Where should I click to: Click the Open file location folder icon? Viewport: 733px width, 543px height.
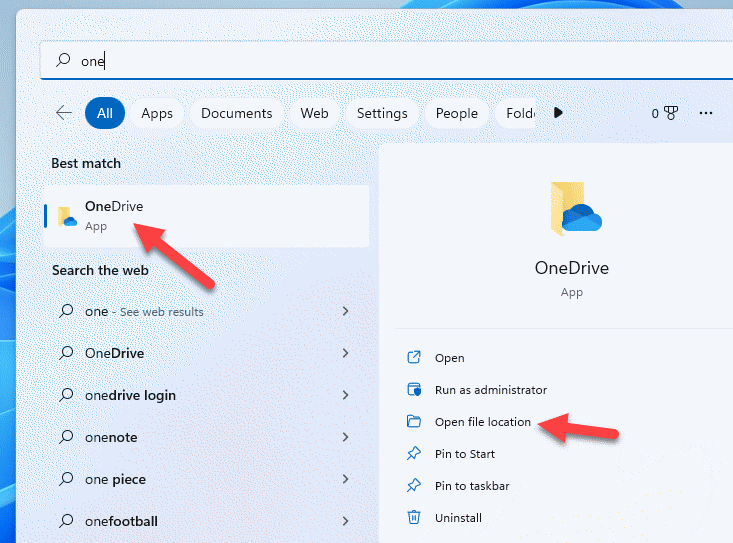pos(414,421)
